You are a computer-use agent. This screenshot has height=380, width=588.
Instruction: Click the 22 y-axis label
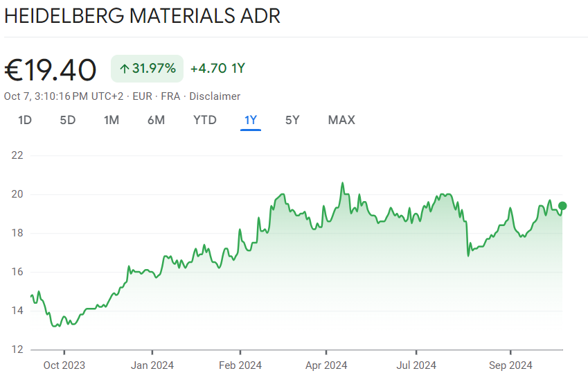17,155
